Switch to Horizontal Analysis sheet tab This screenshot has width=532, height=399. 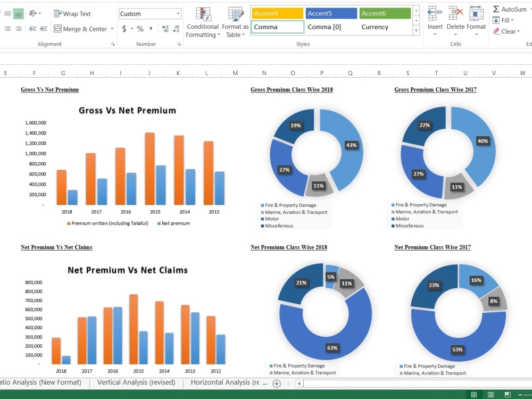tap(225, 383)
